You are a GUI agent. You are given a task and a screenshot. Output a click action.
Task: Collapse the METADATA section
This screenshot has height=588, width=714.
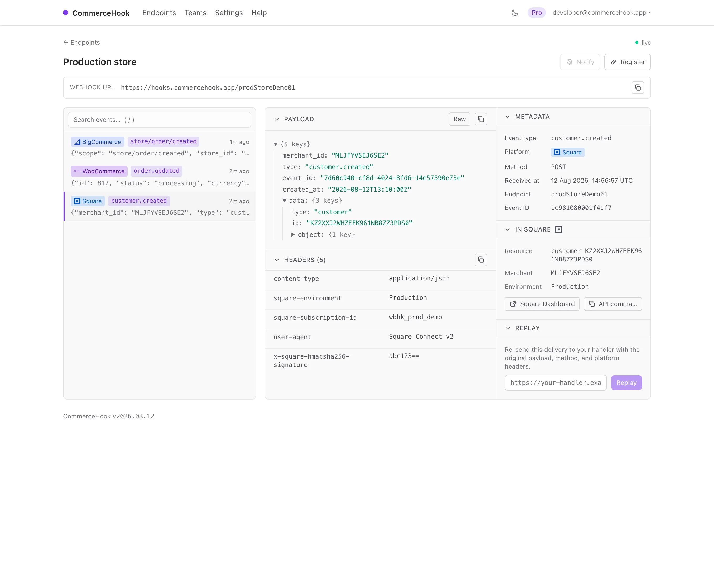click(x=507, y=117)
